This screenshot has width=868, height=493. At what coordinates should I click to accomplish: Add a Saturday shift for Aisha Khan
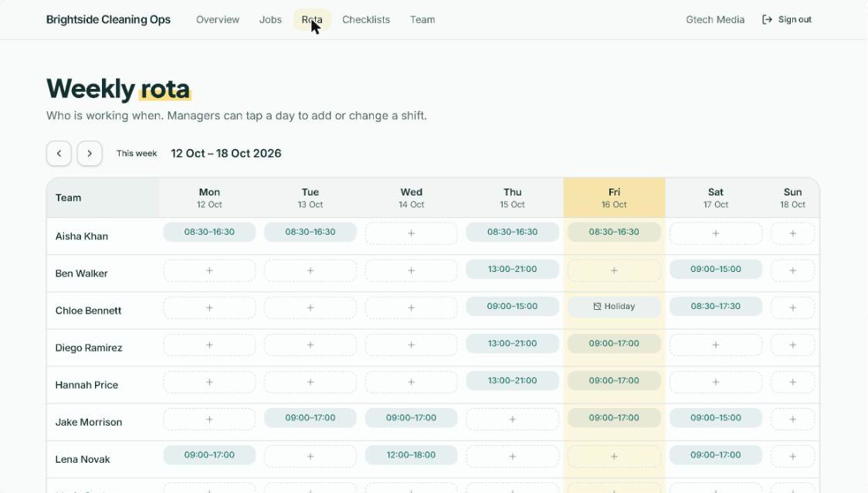(x=716, y=233)
